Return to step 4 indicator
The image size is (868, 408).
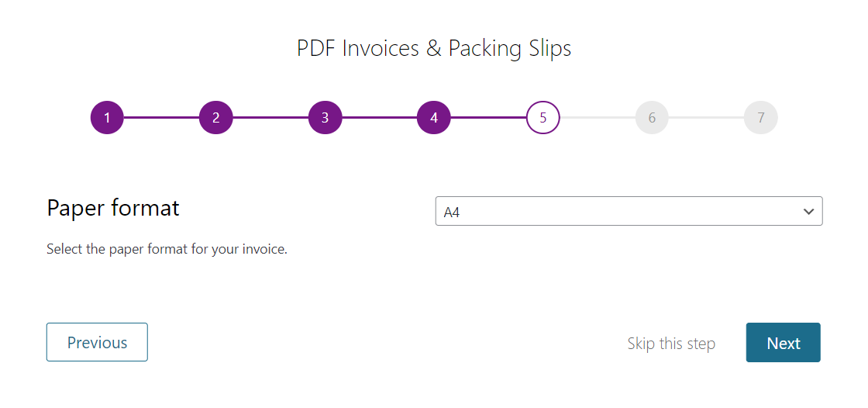point(434,118)
